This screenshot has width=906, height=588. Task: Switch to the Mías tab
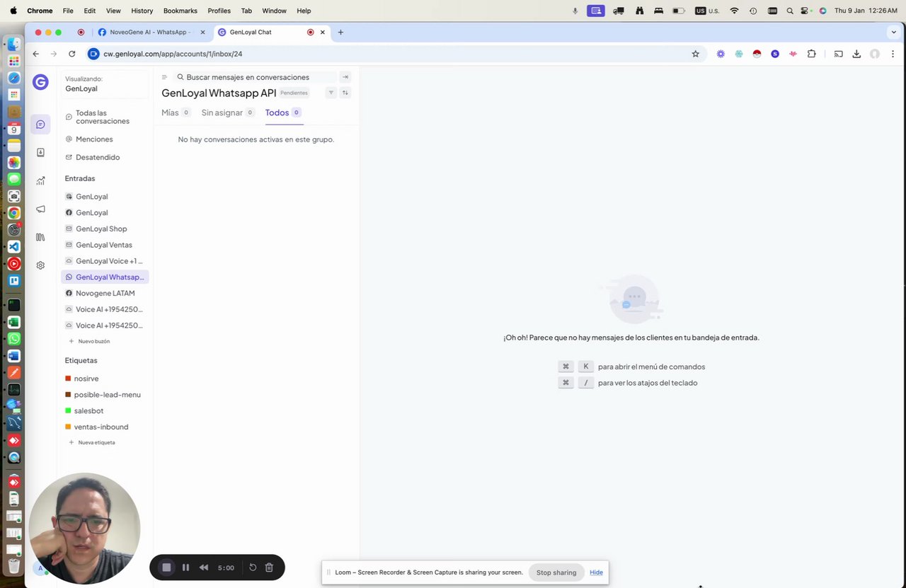(176, 113)
